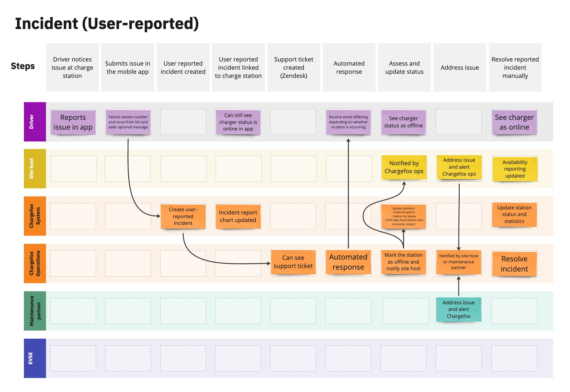The height and width of the screenshot is (392, 570).
Task: Select 'Mark the station as offline' note
Action: pos(404,262)
